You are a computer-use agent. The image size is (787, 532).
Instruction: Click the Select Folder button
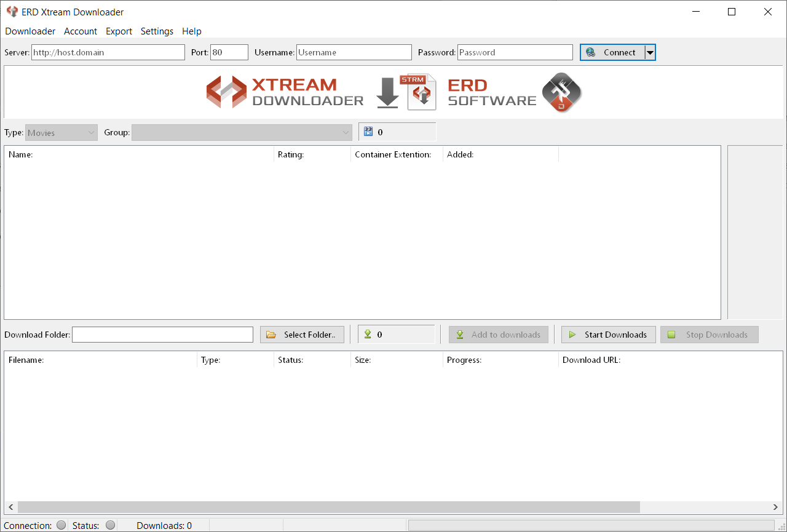302,335
